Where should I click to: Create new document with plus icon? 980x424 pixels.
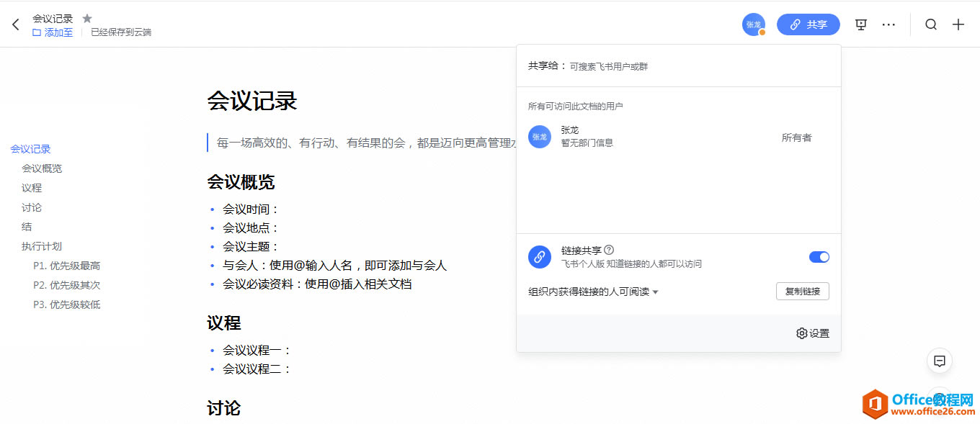click(x=958, y=24)
